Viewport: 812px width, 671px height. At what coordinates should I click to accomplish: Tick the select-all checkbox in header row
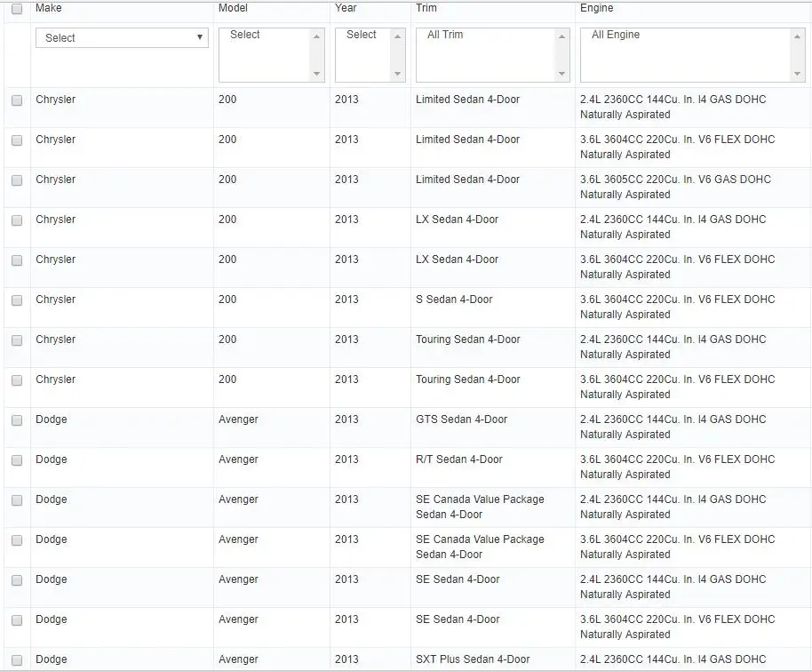[17, 9]
